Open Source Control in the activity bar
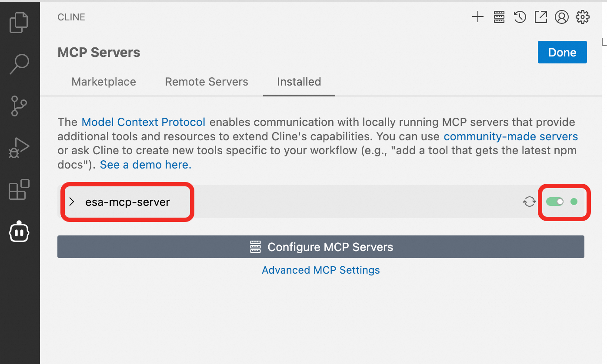The width and height of the screenshot is (607, 364). pos(19,106)
